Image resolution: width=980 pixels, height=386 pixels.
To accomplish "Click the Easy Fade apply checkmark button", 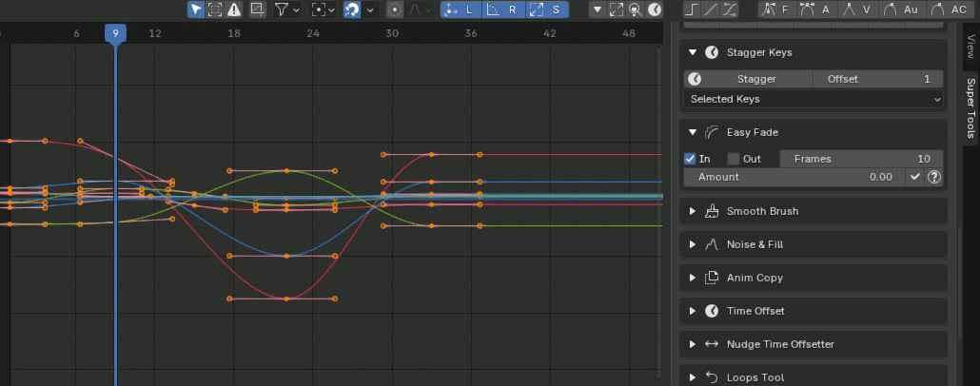I will tap(915, 178).
